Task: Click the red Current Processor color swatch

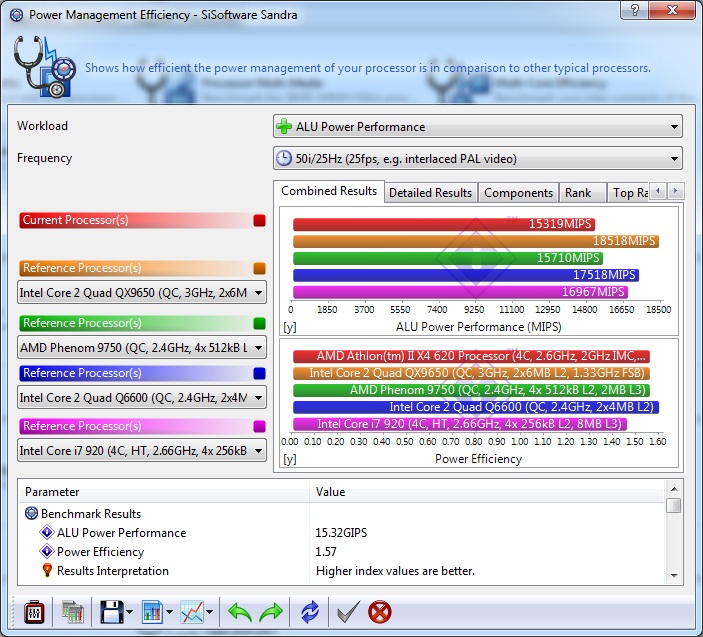Action: pos(259,220)
